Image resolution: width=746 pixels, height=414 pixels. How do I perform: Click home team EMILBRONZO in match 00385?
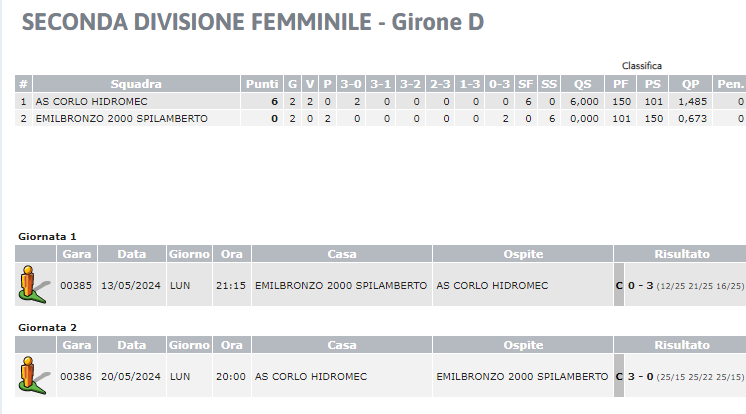pos(341,286)
